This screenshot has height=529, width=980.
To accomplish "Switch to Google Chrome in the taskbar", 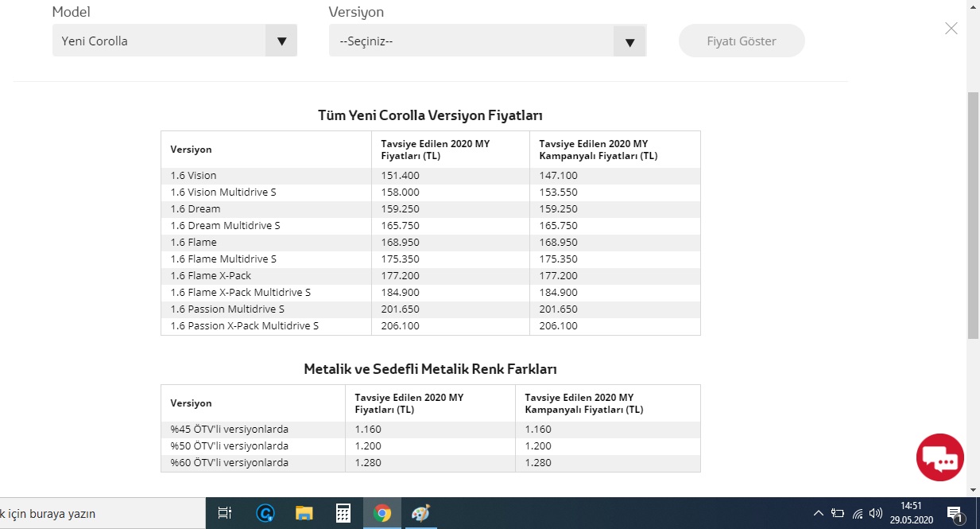I will coord(382,514).
